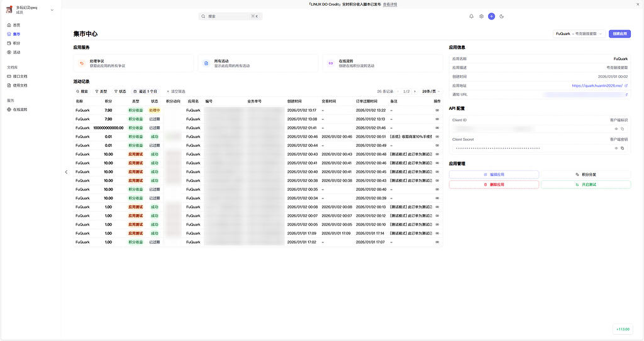Screen dimensions: 644x341
Task: Toggle dark mode moon icon
Action: click(501, 16)
